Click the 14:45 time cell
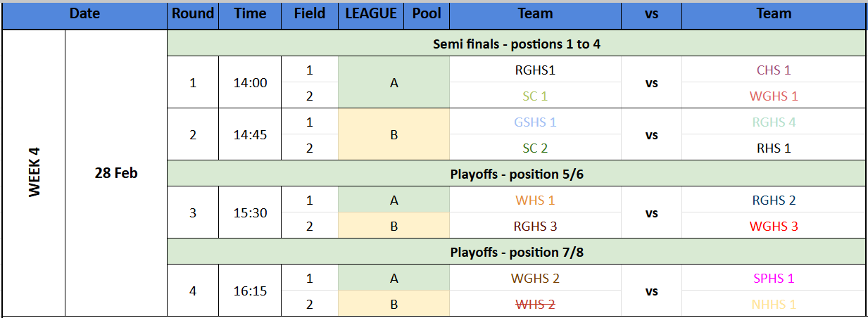Viewport: 868px width, 318px height. point(250,134)
